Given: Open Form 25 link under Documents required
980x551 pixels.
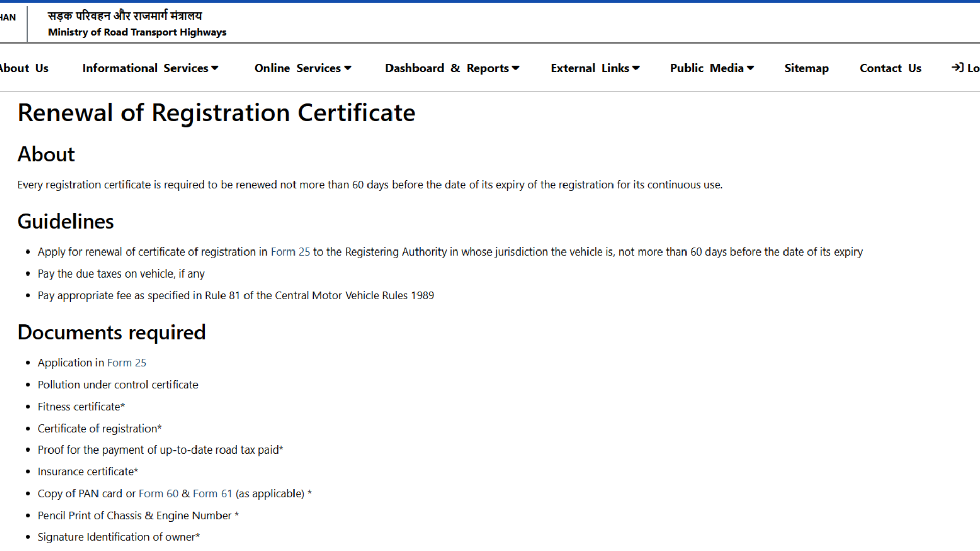Looking at the screenshot, I should tap(127, 363).
